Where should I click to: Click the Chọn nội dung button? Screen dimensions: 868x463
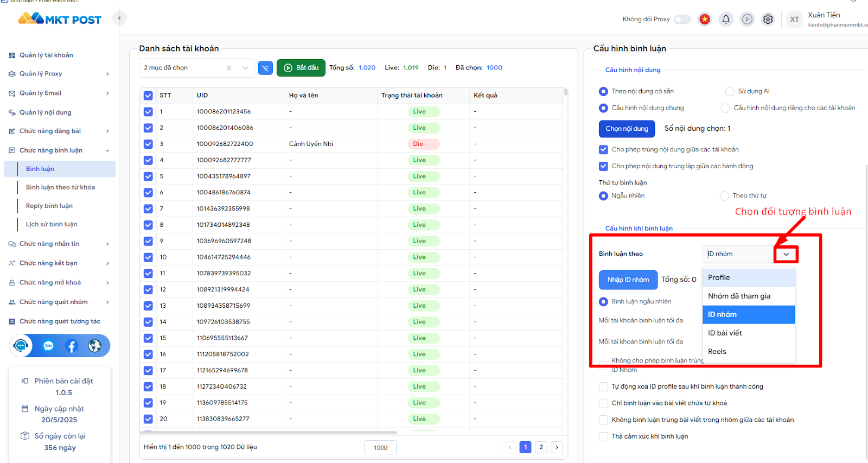pyautogui.click(x=627, y=129)
